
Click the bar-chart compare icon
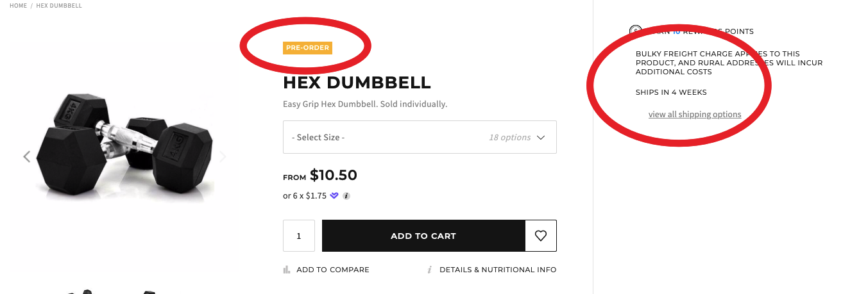[x=286, y=270]
